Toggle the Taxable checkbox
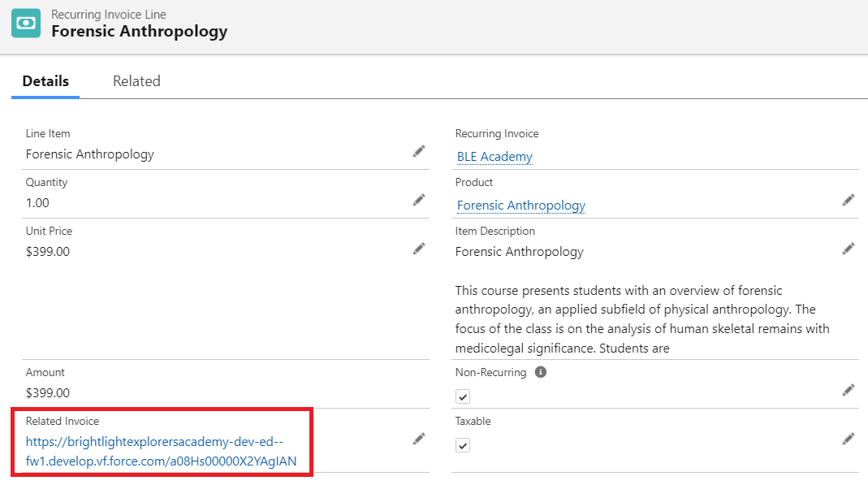Image resolution: width=868 pixels, height=485 pixels. (463, 445)
